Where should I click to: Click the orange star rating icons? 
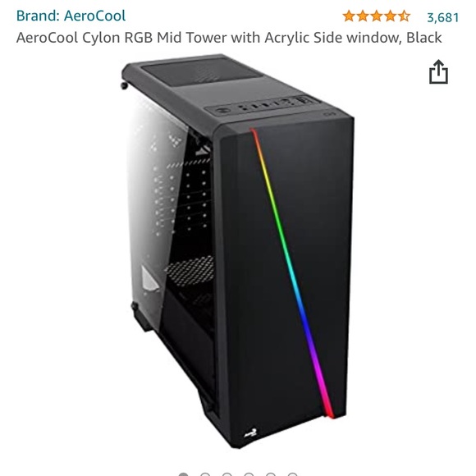[377, 16]
